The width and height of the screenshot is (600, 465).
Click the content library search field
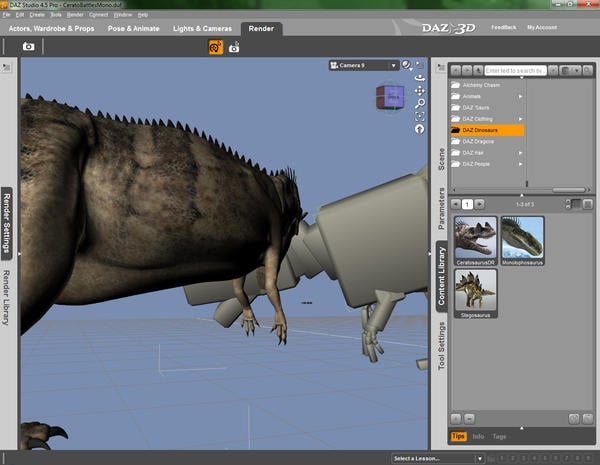click(514, 71)
